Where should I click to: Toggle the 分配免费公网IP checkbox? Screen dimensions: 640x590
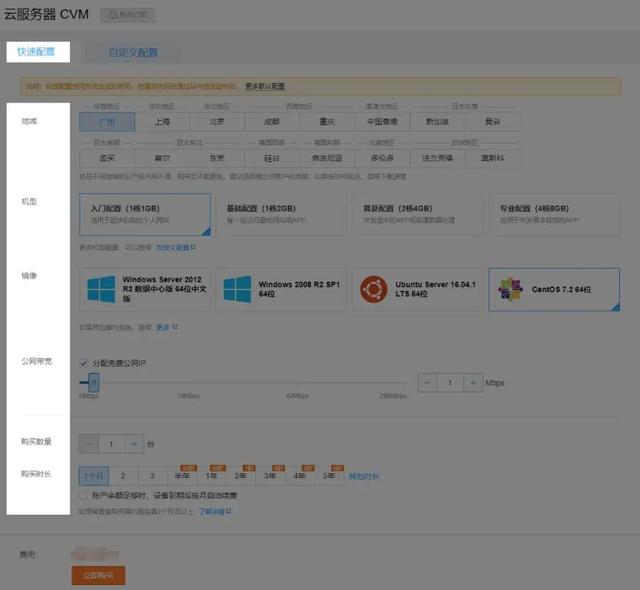pyautogui.click(x=84, y=363)
